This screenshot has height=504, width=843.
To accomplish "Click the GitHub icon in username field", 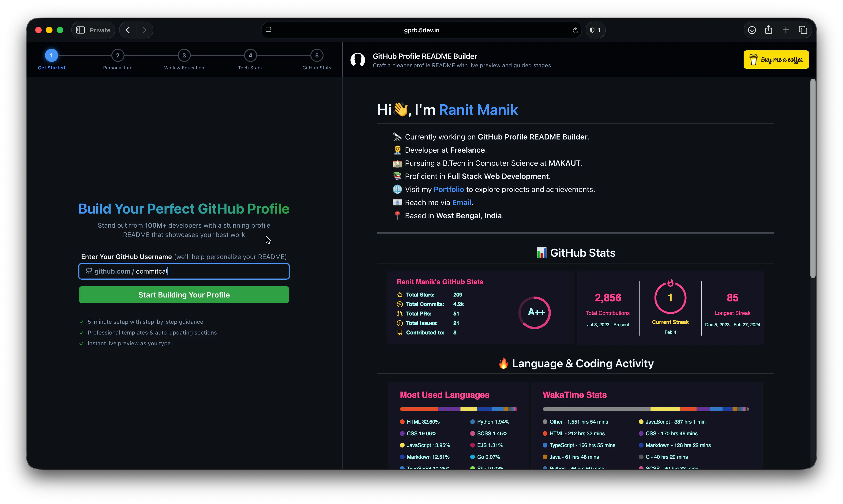I will pos(89,271).
